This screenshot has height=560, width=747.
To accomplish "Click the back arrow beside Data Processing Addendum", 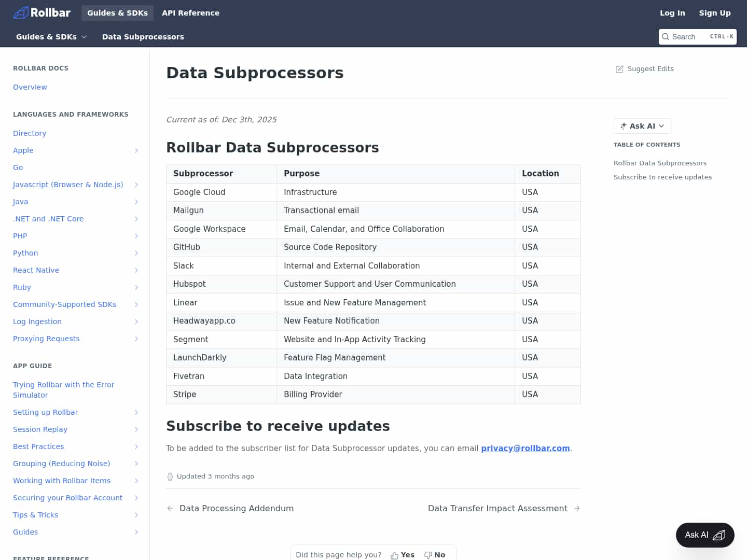I will pos(170,508).
